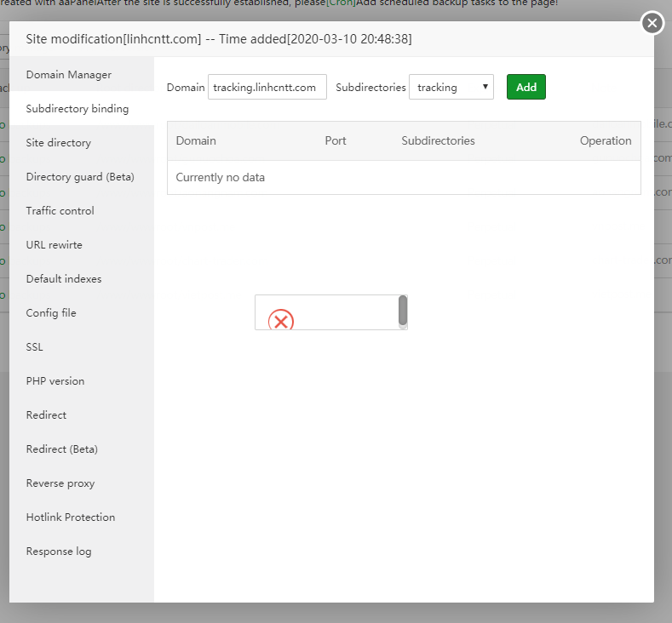Click the Domain input field

click(267, 87)
